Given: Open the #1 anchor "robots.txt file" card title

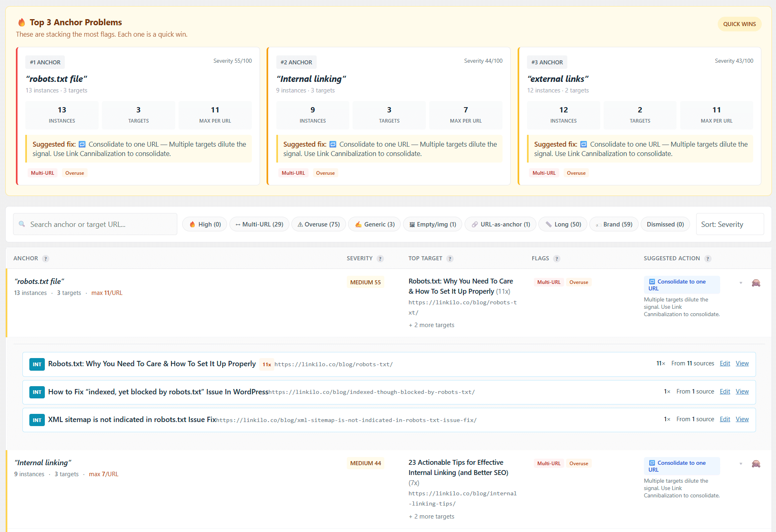Looking at the screenshot, I should click(56, 79).
